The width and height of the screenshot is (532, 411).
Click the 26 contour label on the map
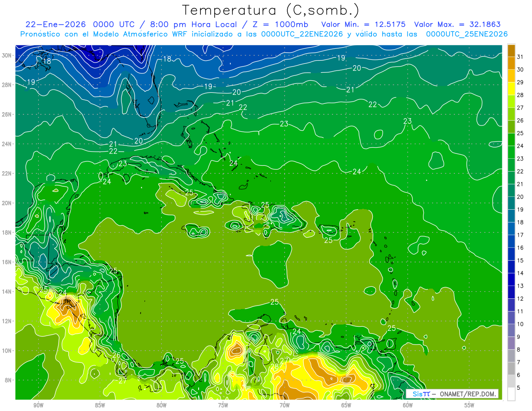pos(116,355)
